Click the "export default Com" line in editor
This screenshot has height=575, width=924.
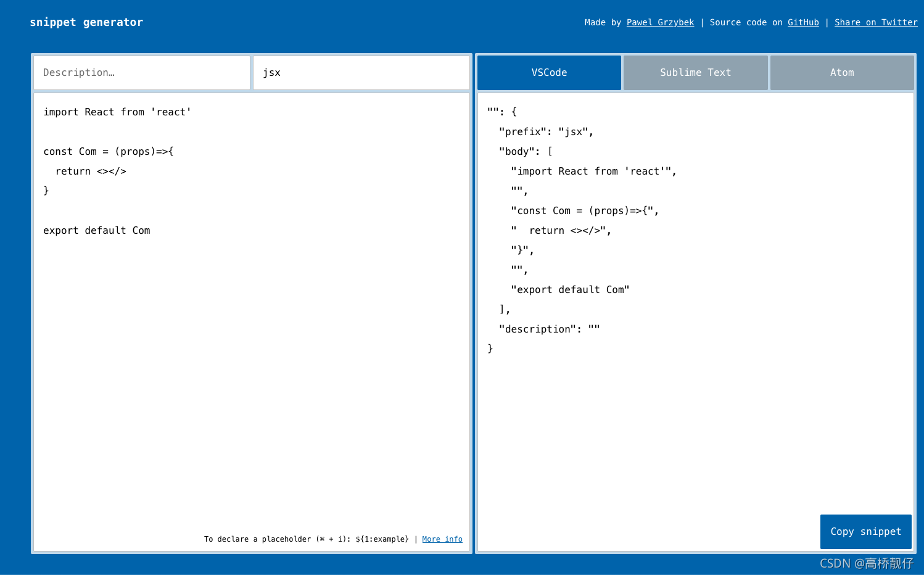pyautogui.click(x=97, y=231)
